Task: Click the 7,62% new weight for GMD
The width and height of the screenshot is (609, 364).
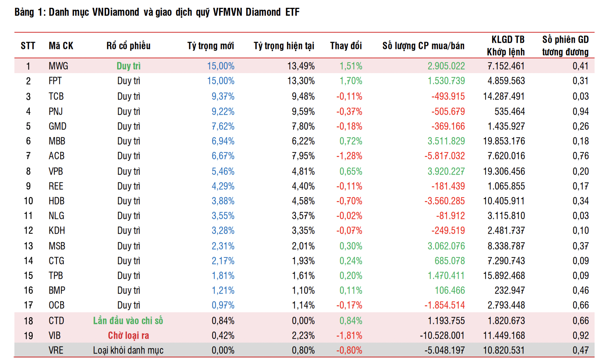Action: tap(223, 126)
